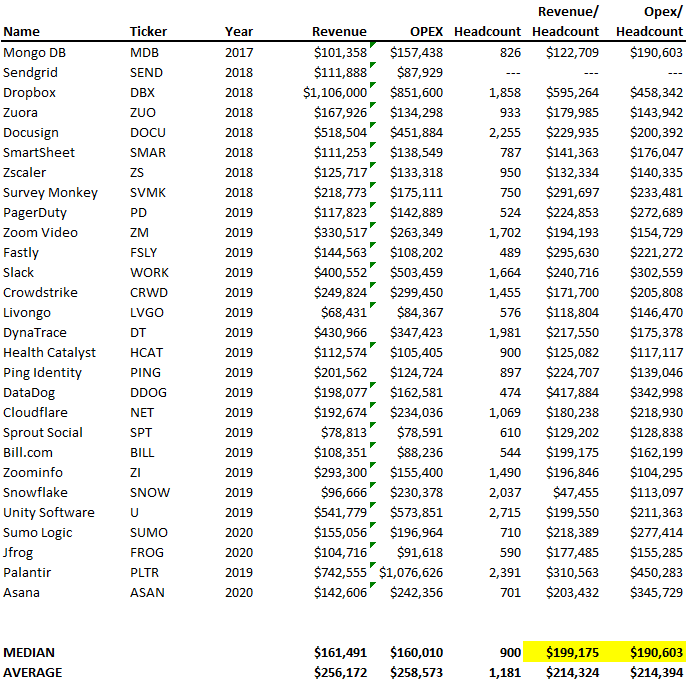
Task: Click average headcount 1,181
Action: coord(504,673)
